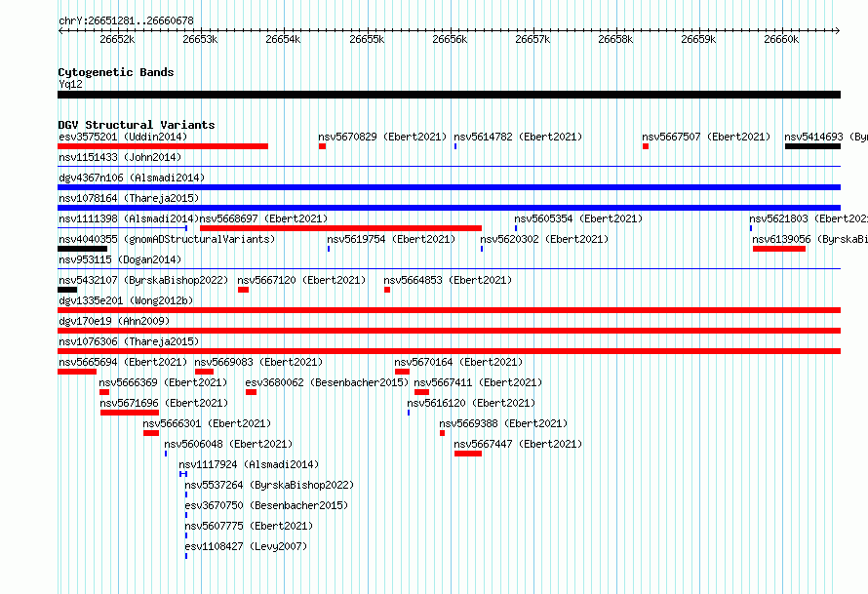This screenshot has width=868, height=594.
Task: Open nsv5668697 (Ebert2021) variant
Action: (264, 218)
